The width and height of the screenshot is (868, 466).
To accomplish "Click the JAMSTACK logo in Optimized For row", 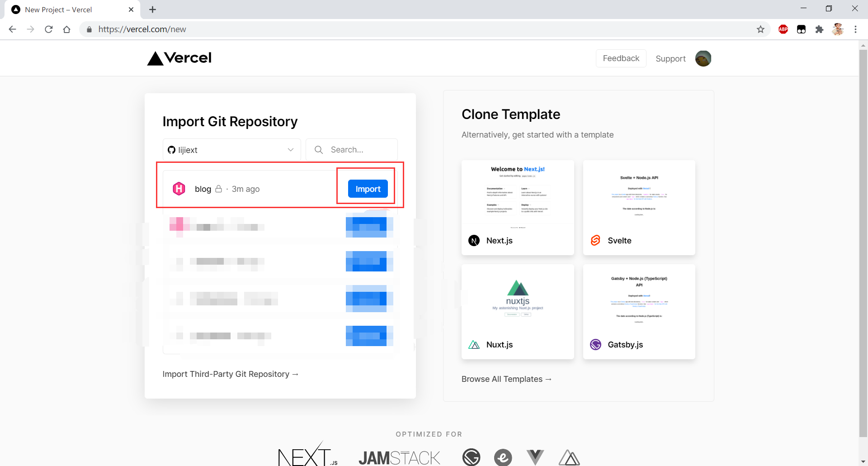I will coord(399,458).
